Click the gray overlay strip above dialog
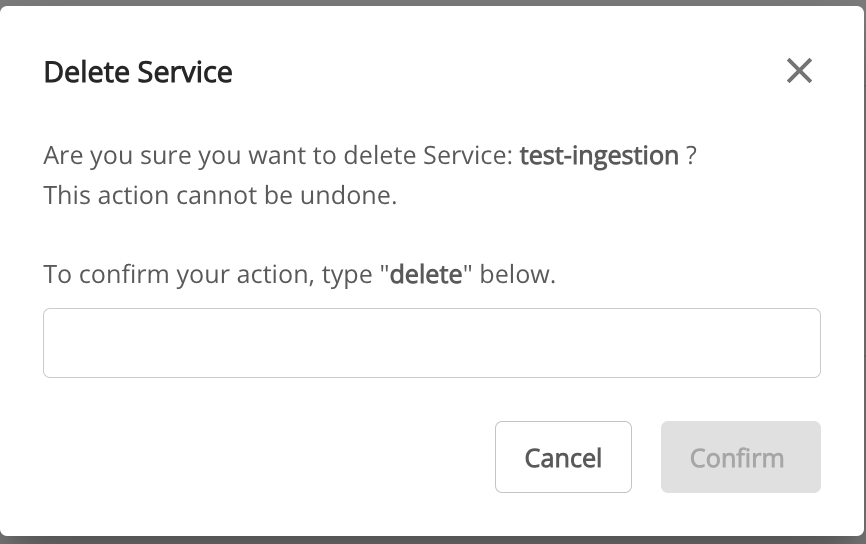This screenshot has width=866, height=544. pyautogui.click(x=433, y=2)
